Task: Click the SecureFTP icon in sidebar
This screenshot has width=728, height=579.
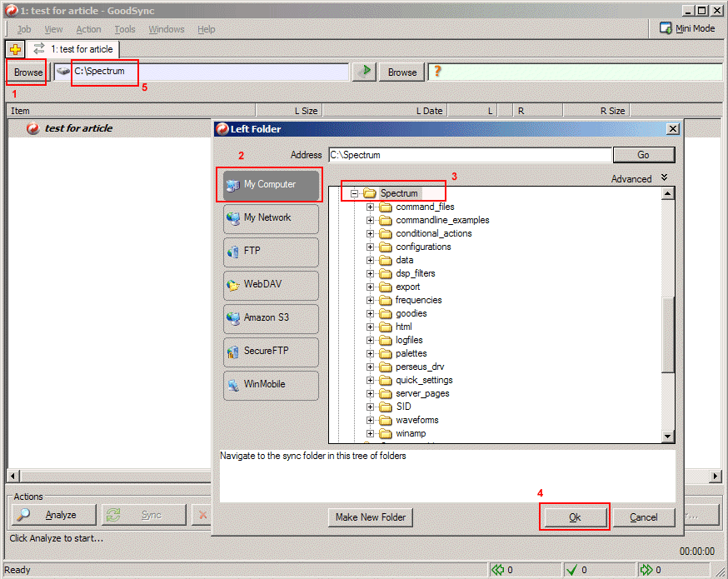Action: coord(233,351)
